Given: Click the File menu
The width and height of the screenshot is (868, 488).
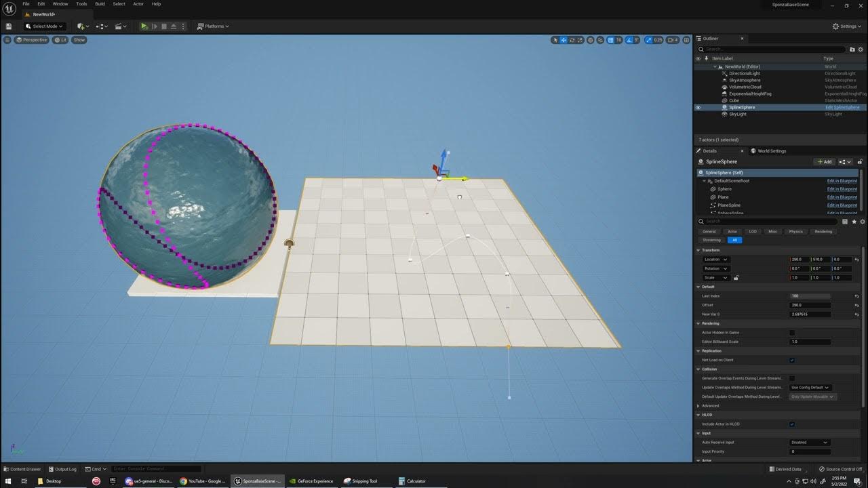Looking at the screenshot, I should pyautogui.click(x=26, y=4).
